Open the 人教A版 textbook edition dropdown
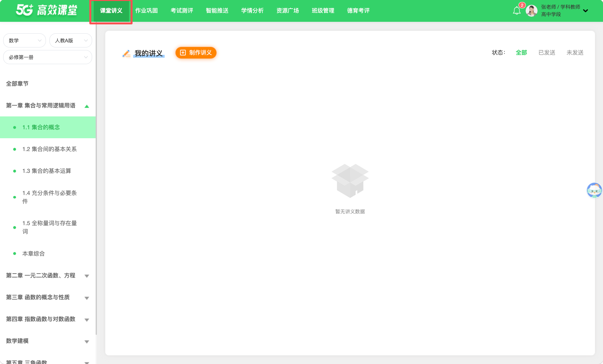603x364 pixels. (71, 40)
